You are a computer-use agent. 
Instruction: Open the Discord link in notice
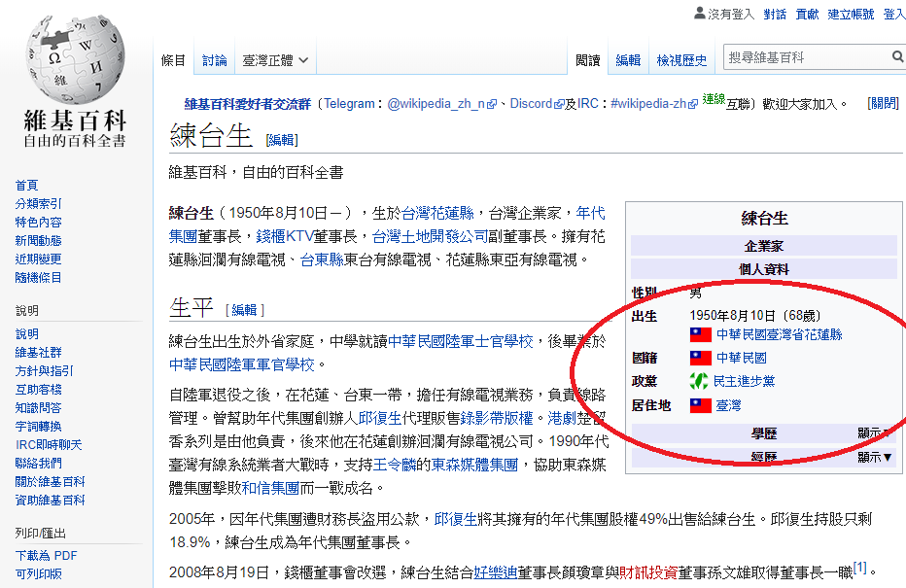coord(531,104)
